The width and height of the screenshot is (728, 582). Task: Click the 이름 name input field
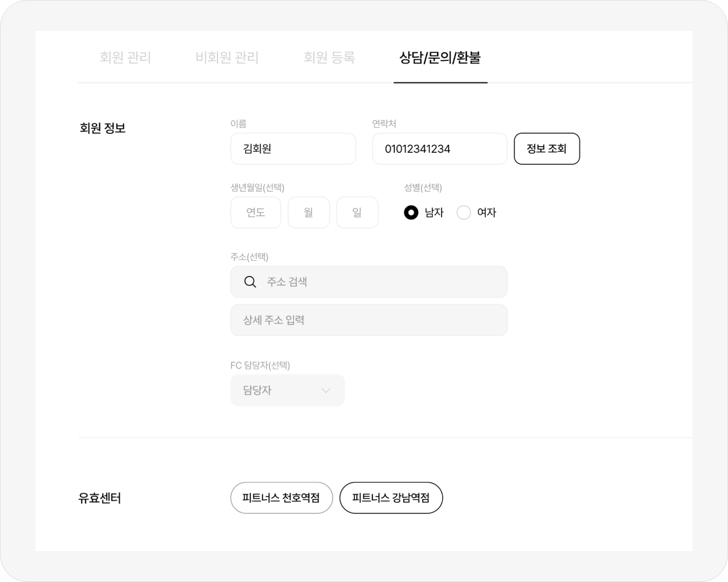coord(293,149)
